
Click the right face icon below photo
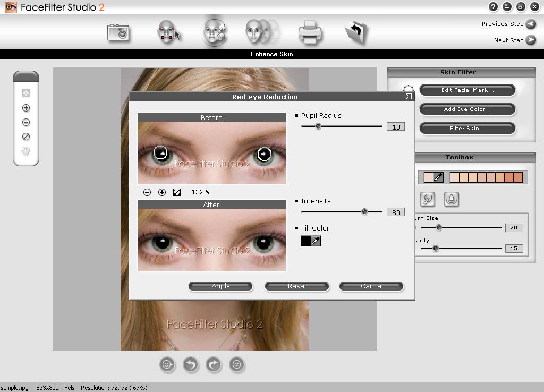click(237, 364)
